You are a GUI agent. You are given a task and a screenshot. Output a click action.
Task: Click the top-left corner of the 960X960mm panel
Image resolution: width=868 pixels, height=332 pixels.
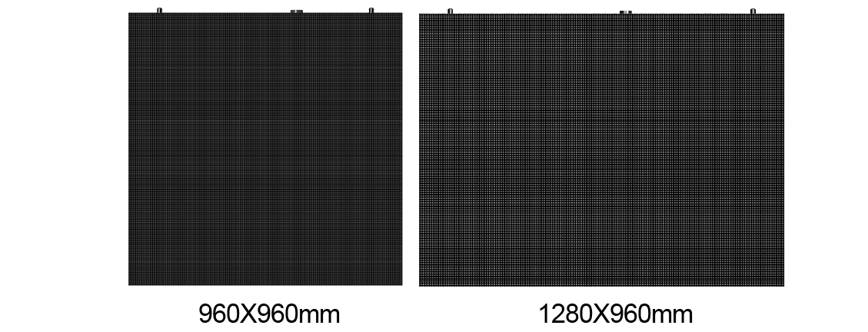coord(130,15)
